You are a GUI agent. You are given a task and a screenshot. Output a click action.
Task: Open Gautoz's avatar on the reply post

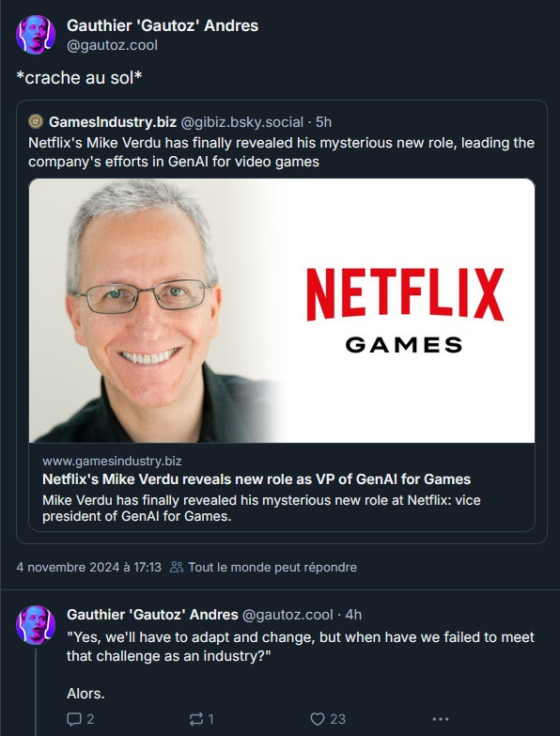36,625
